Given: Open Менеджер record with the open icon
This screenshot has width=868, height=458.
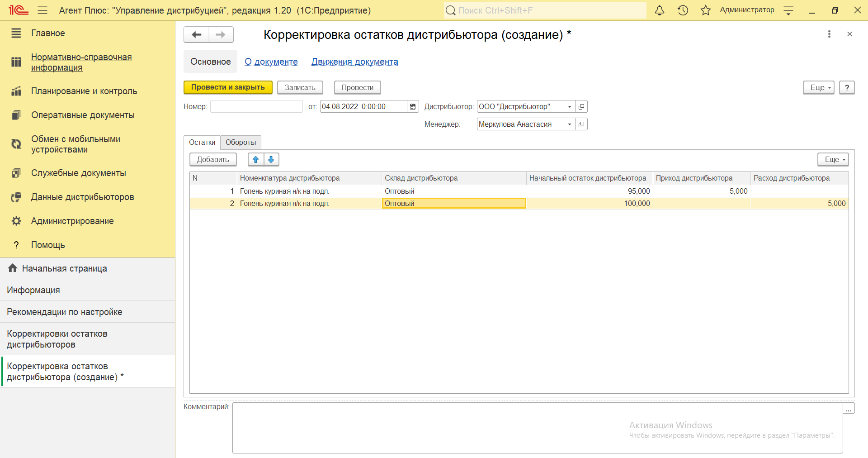Looking at the screenshot, I should [x=581, y=124].
